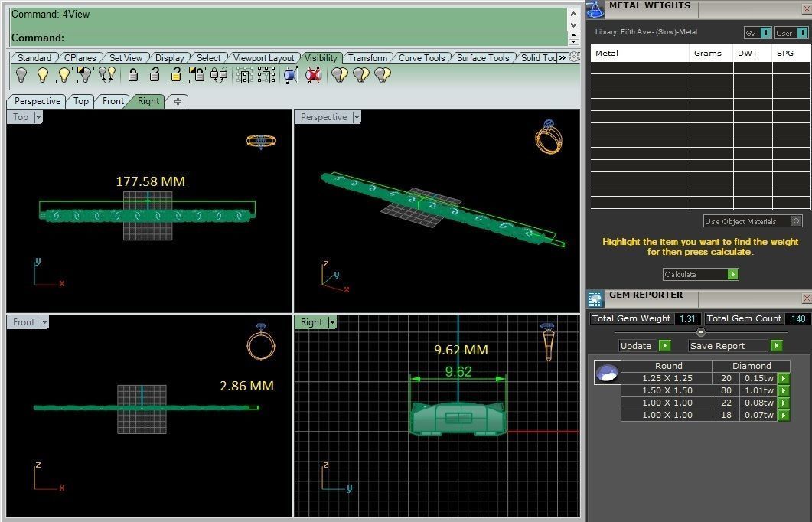Image resolution: width=812 pixels, height=522 pixels.
Task: Click the ring icon in Top viewport
Action: [260, 142]
